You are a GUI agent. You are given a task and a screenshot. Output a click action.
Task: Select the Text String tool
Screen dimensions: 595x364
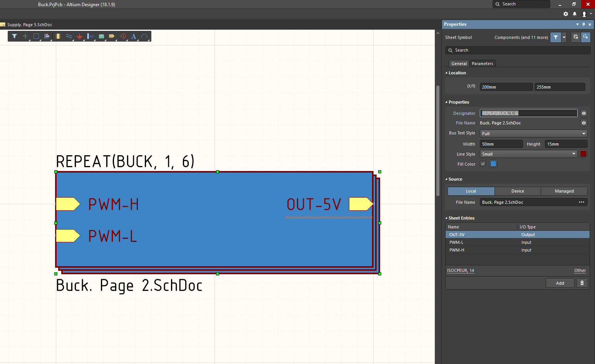[x=134, y=36]
